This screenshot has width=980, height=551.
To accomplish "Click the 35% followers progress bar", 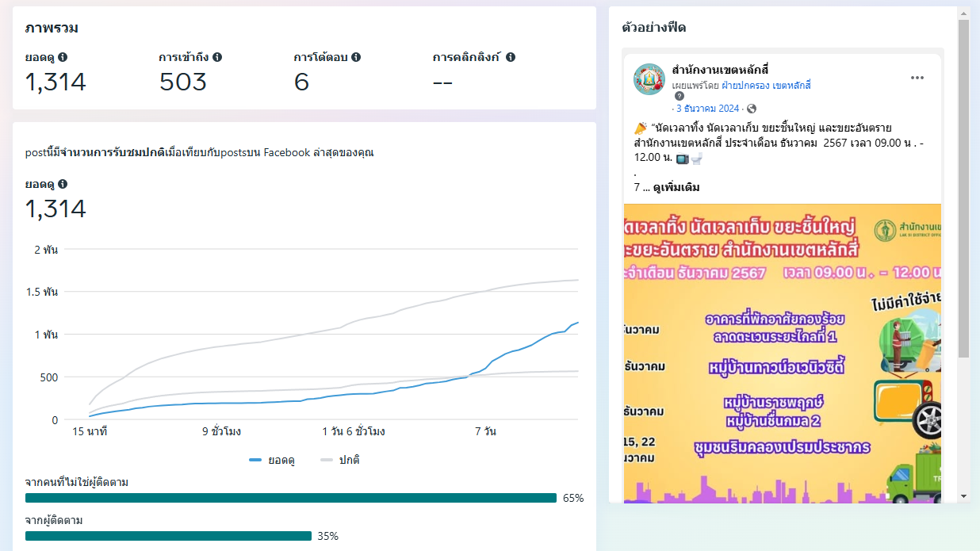I will click(168, 536).
